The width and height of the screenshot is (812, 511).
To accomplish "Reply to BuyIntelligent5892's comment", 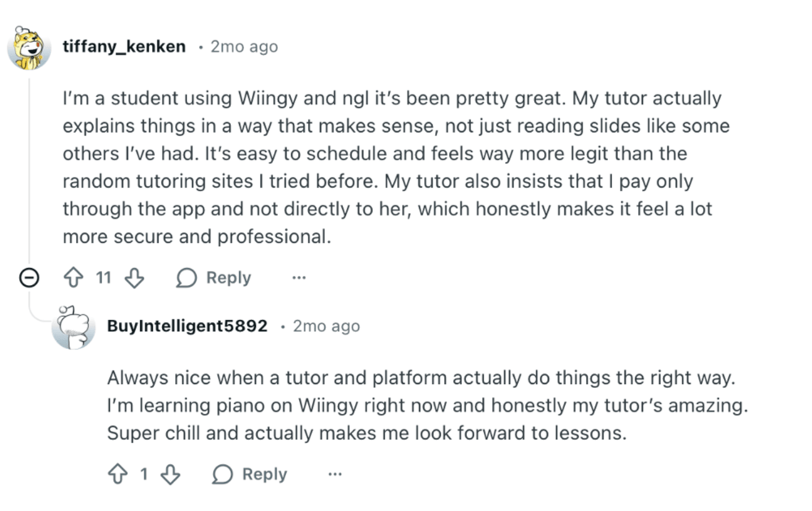I will (266, 474).
